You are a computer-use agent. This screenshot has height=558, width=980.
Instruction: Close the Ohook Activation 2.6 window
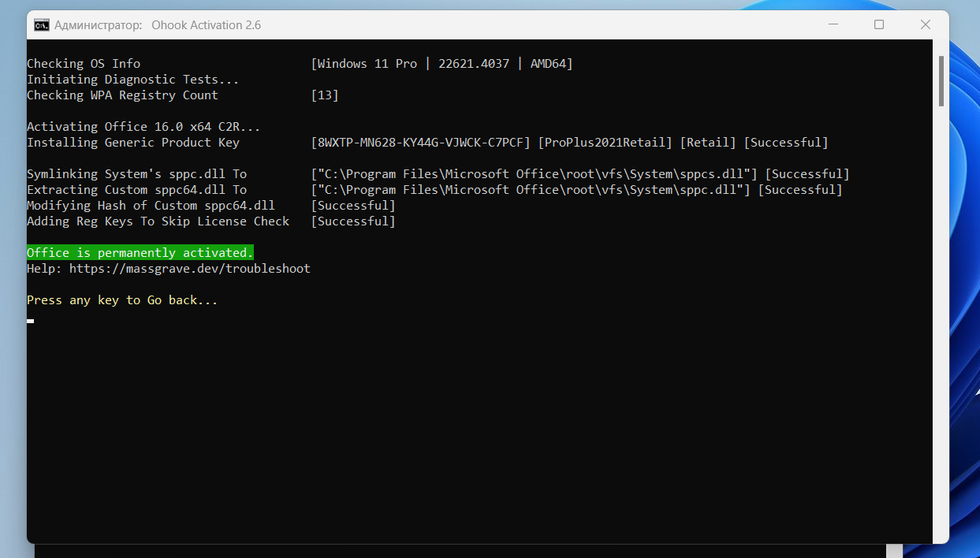coord(926,25)
